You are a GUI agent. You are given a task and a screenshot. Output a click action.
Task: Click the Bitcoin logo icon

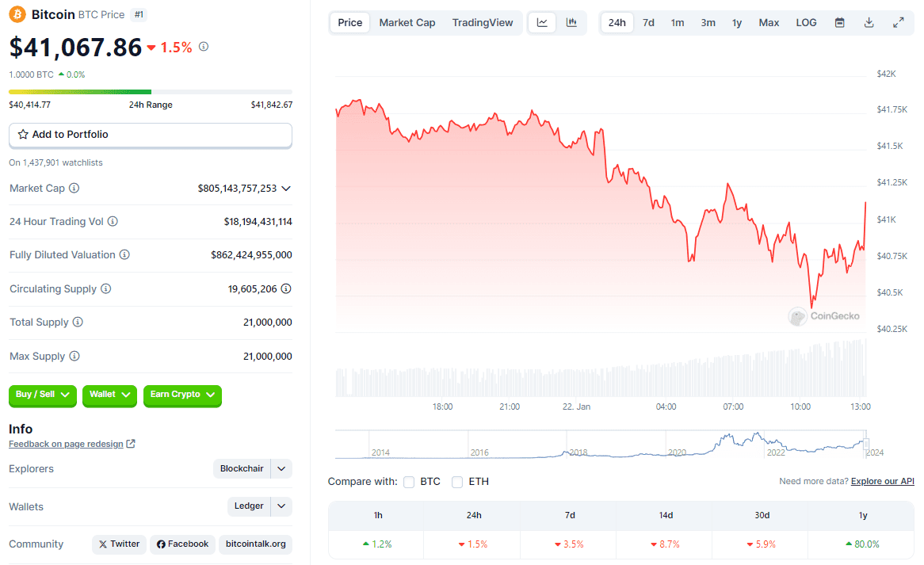pyautogui.click(x=17, y=14)
